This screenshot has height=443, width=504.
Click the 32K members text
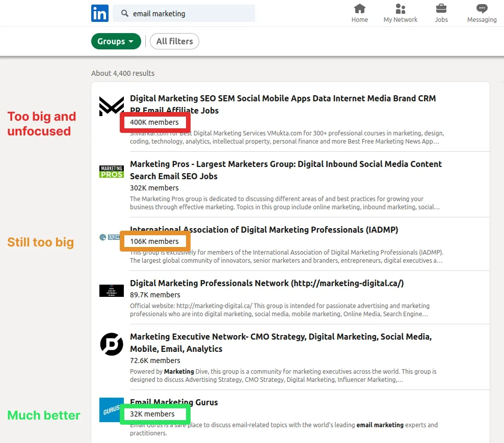[x=152, y=414]
